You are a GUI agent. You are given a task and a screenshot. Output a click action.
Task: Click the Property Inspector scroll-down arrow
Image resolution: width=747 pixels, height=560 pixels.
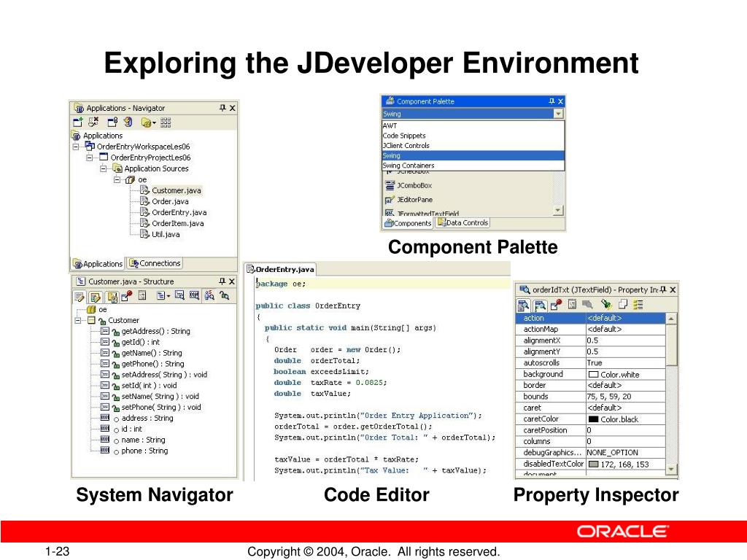[671, 469]
